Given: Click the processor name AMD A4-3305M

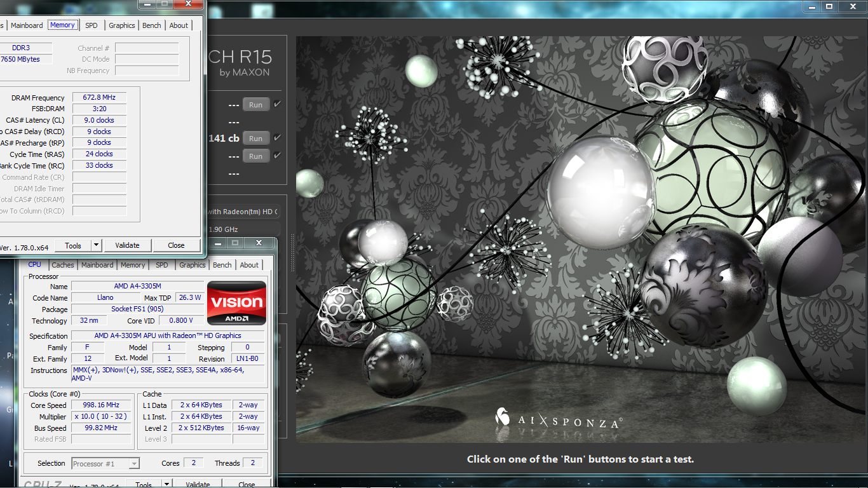Looking at the screenshot, I should 137,286.
